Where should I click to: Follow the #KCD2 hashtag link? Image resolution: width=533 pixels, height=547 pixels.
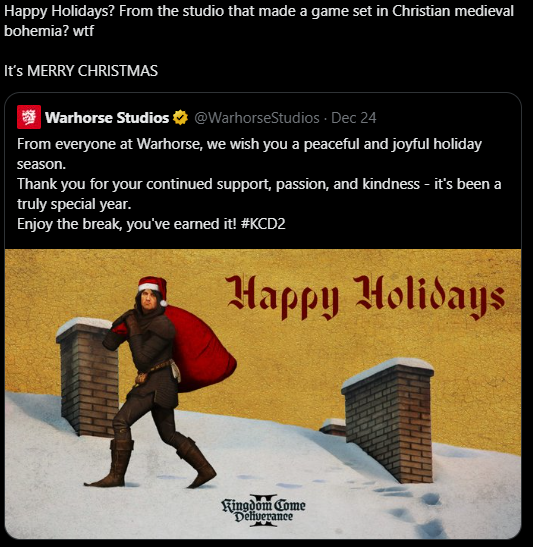[263, 224]
